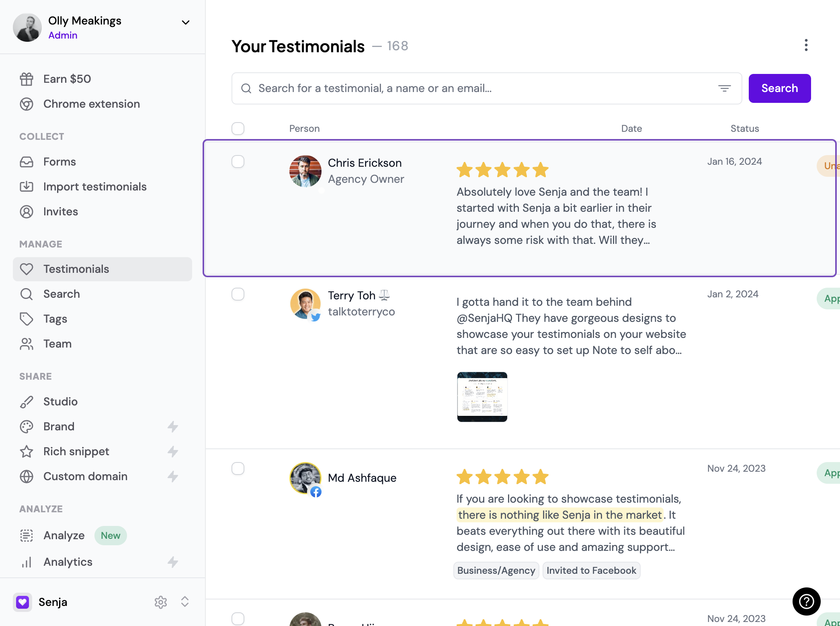Click the lightning bolt next to Custom domain

coord(173,477)
